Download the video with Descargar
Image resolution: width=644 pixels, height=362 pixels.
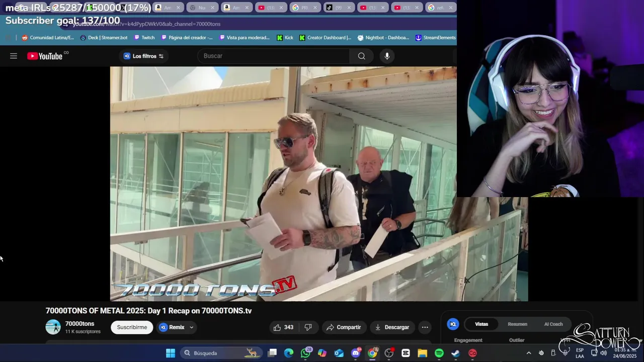[391, 327]
